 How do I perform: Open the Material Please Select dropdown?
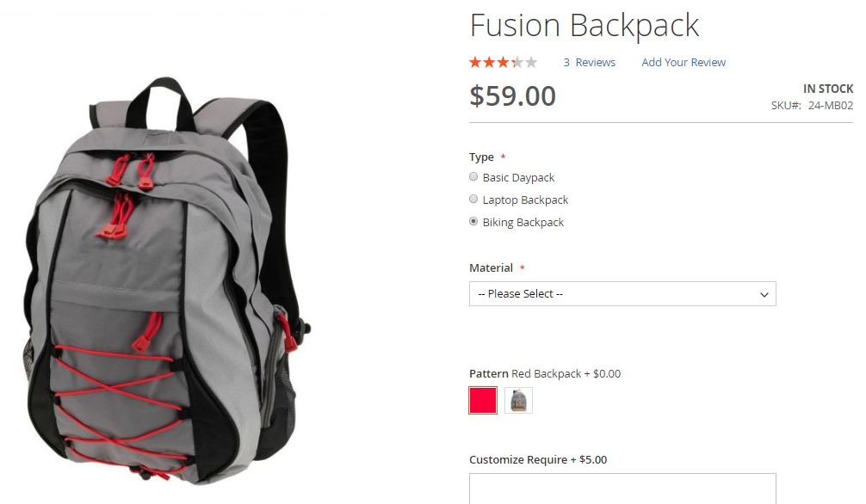coord(622,293)
